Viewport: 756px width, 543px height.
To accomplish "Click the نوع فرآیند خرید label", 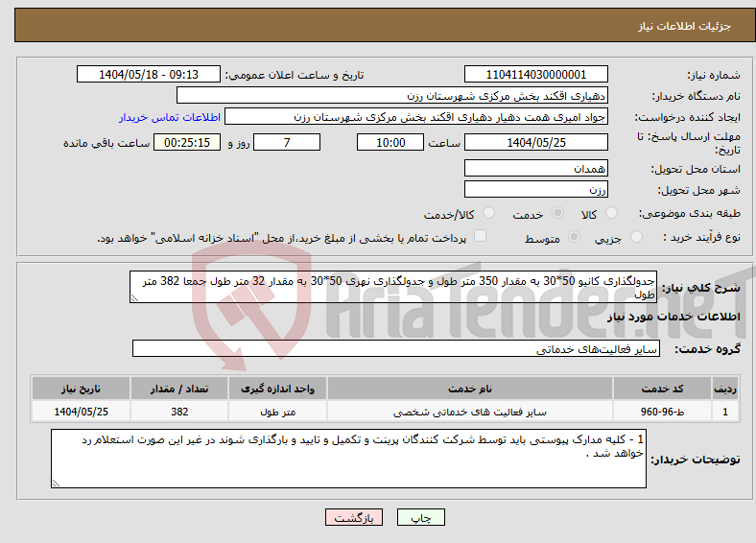I will 701,237.
